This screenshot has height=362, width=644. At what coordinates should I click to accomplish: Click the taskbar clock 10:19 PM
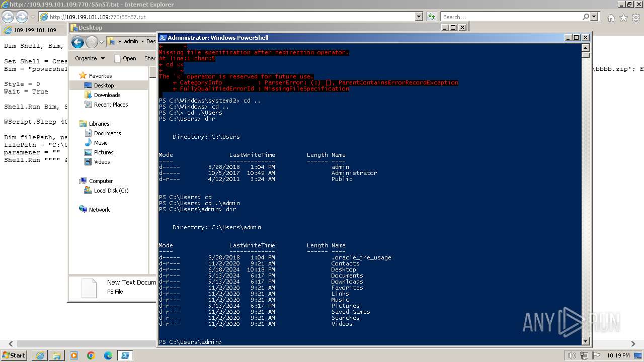click(x=618, y=355)
